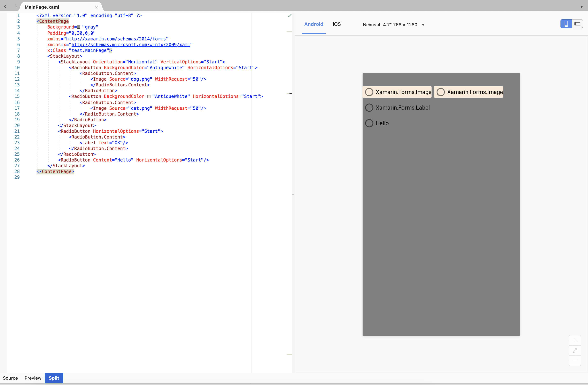Zoom out of the device preview

(575, 360)
